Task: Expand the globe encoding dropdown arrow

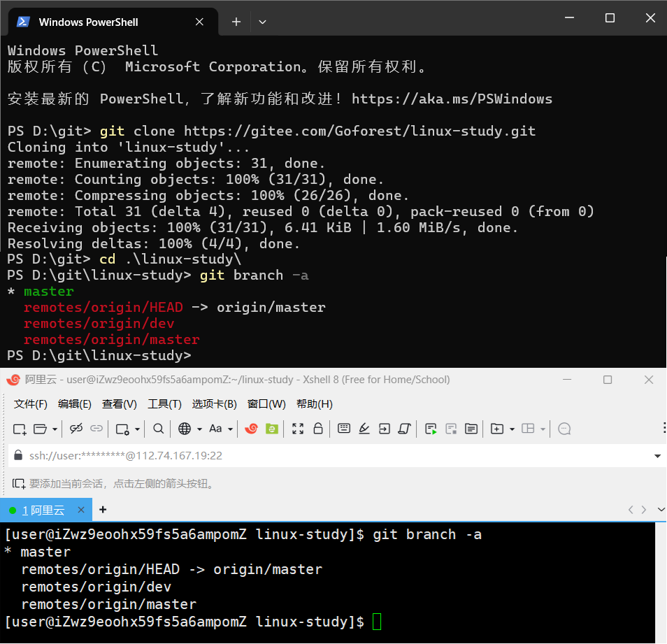Action: (199, 429)
